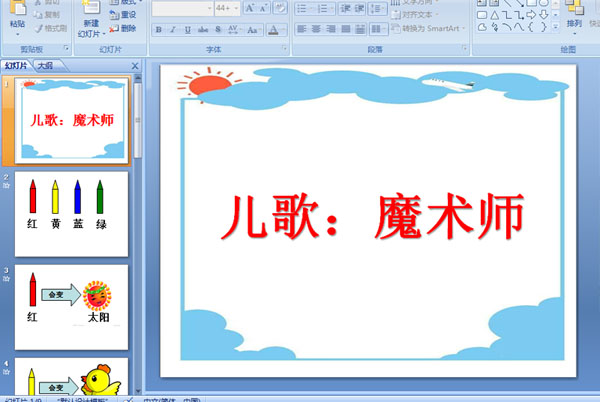Toggle Italic text formatting

point(173,30)
